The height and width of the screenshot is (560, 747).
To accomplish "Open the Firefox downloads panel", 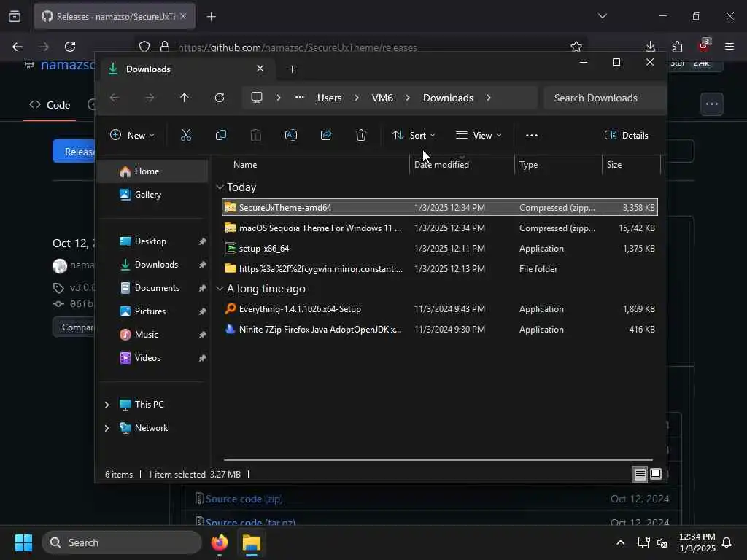I will (650, 47).
